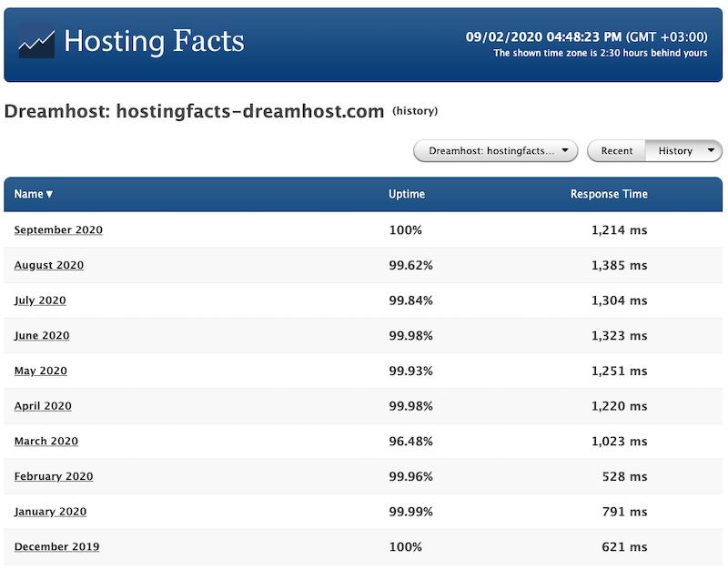Click the 09/02/2020 04:48:23 PM timestamp
728x570 pixels.
tap(543, 37)
